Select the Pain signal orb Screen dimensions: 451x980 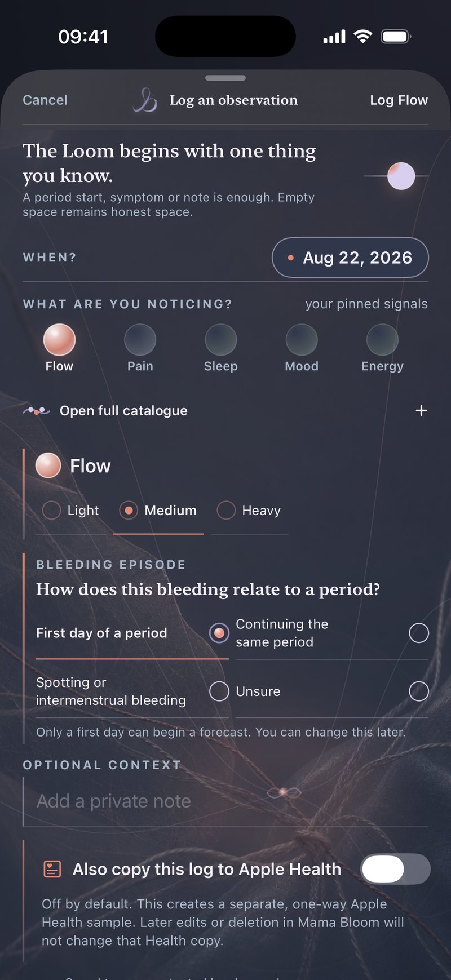[x=140, y=340]
